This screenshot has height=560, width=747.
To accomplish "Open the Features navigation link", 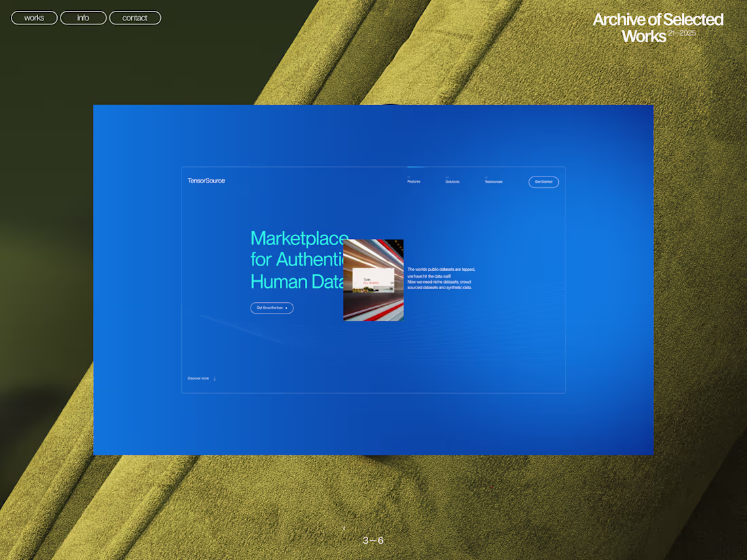I will [x=414, y=181].
